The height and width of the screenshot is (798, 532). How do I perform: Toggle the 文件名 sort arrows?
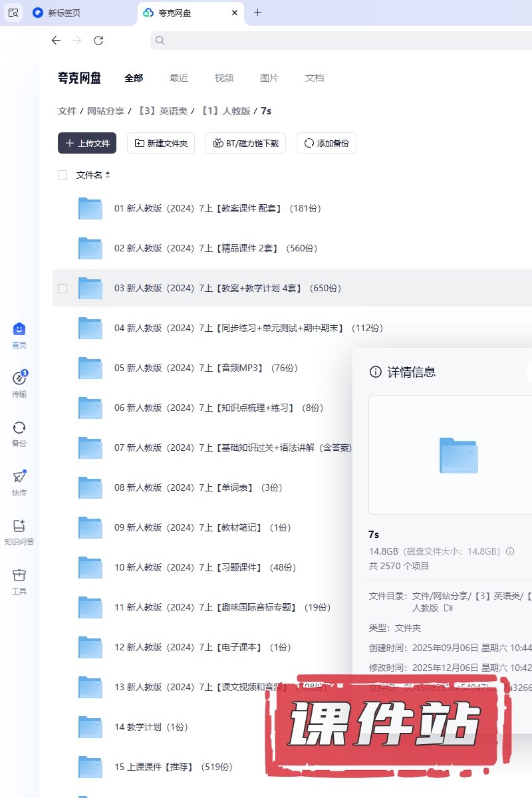[x=108, y=175]
